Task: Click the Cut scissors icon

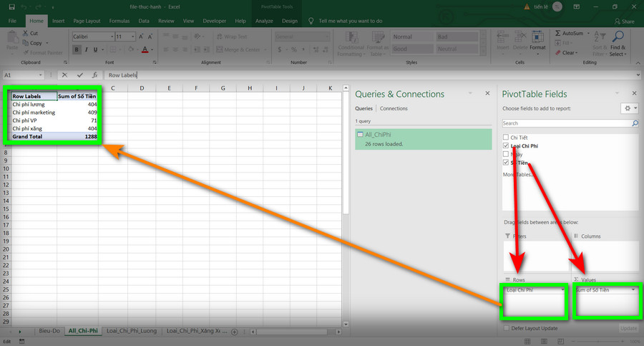Action: click(25, 33)
